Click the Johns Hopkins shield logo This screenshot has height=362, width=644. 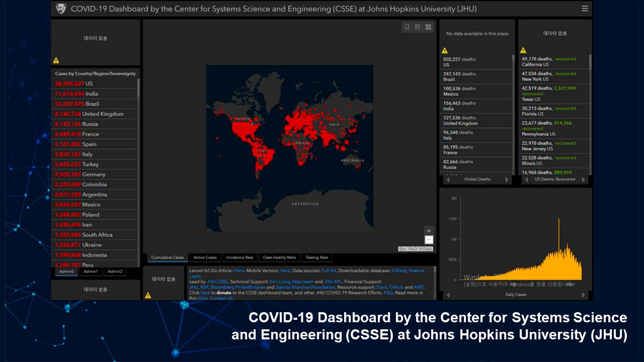[x=61, y=9]
